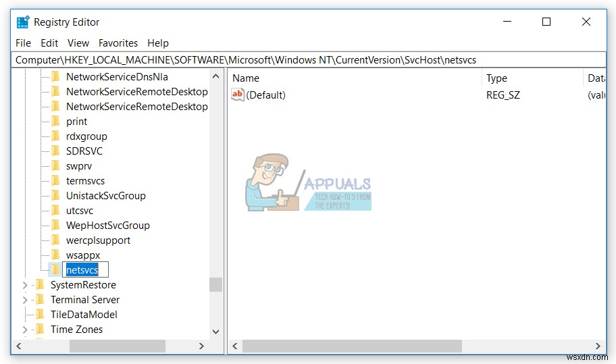Click values pane scroll right arrow
The height and width of the screenshot is (364, 616).
598,346
